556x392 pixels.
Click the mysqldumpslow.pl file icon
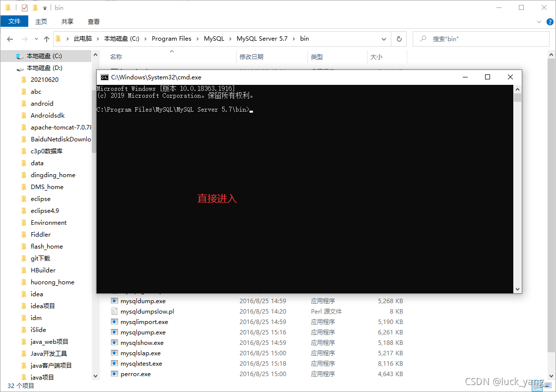[x=114, y=312]
